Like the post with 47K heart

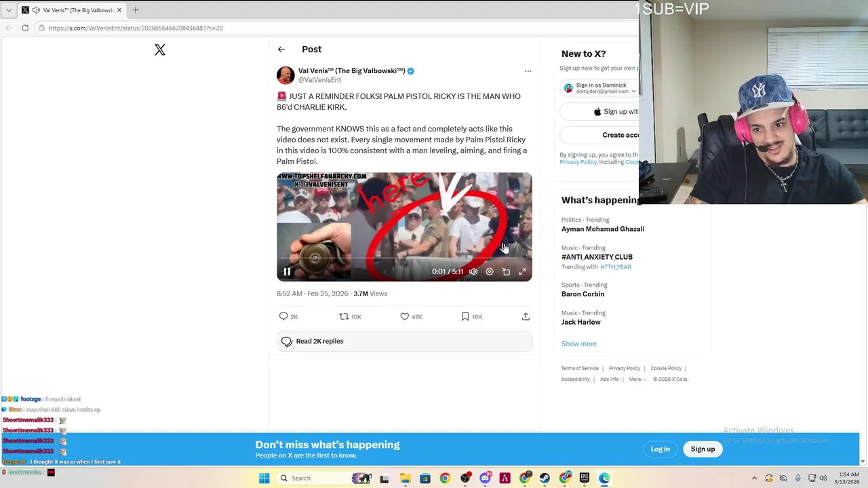[404, 317]
